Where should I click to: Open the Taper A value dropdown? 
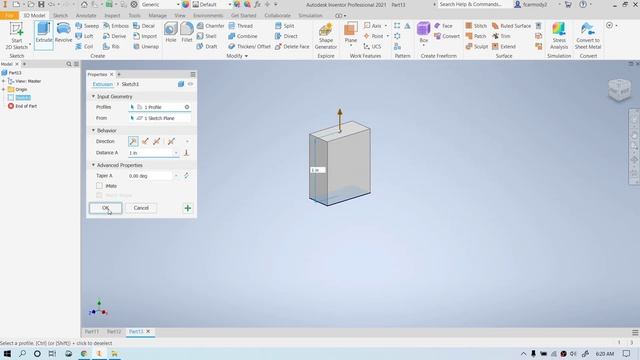(x=176, y=176)
